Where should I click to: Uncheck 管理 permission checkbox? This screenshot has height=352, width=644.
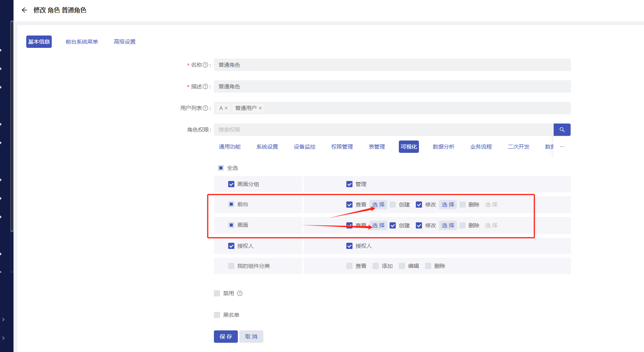click(x=349, y=184)
